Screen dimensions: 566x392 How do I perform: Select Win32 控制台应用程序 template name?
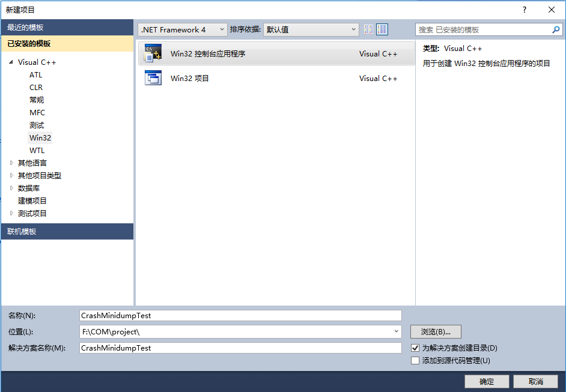208,54
